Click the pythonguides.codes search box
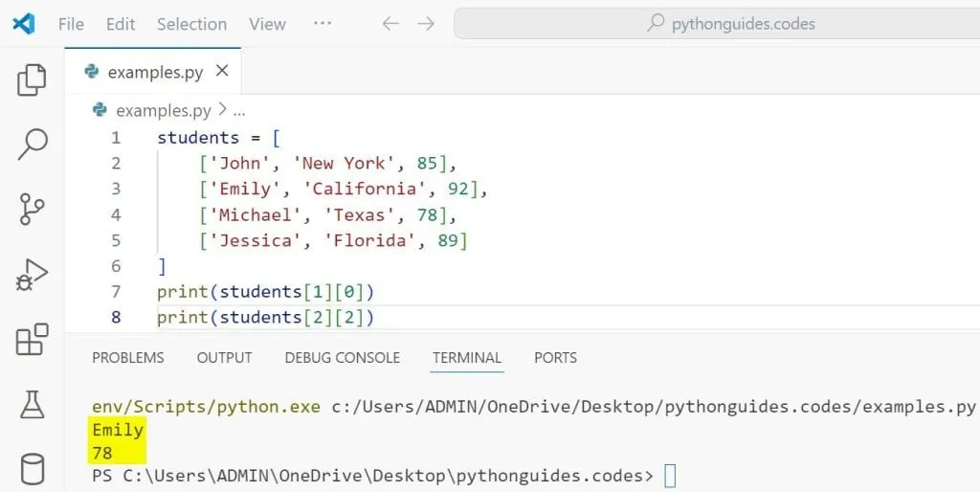Image resolution: width=980 pixels, height=492 pixels. 716,24
